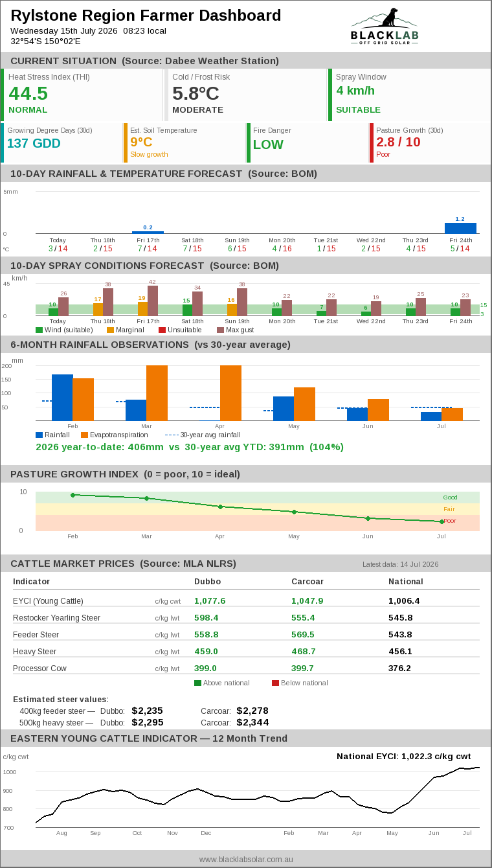Click the May blue rainfall bar
This screenshot has height=868, width=492.
coord(284,409)
